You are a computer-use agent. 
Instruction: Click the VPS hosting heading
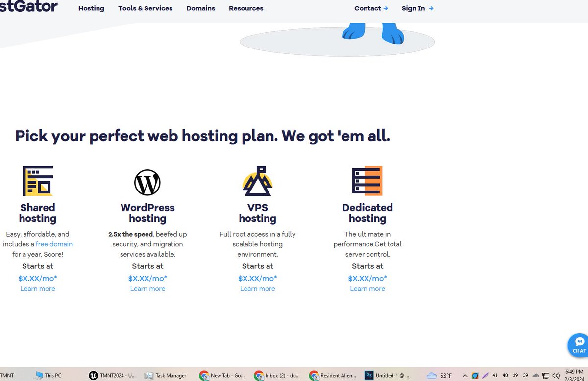click(258, 213)
